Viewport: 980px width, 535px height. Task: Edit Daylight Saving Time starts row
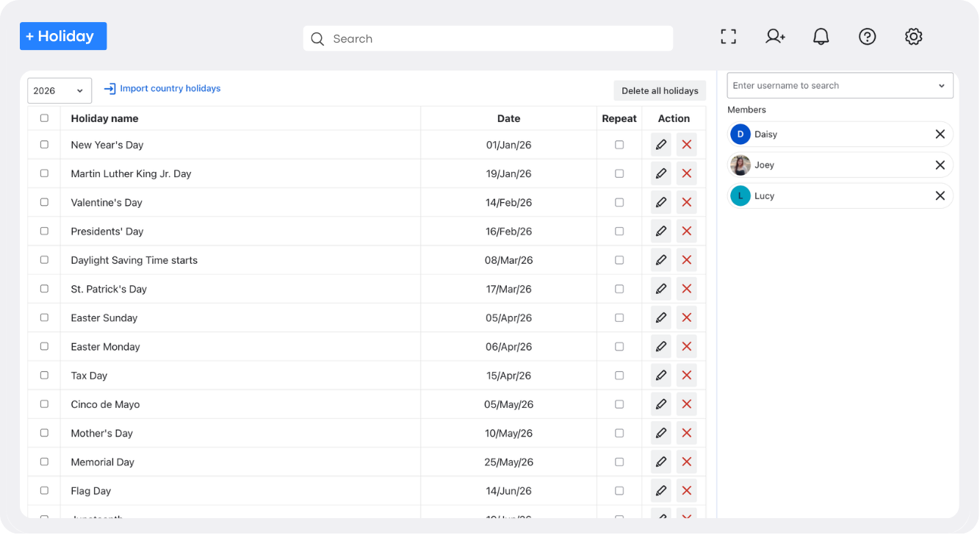click(x=661, y=260)
